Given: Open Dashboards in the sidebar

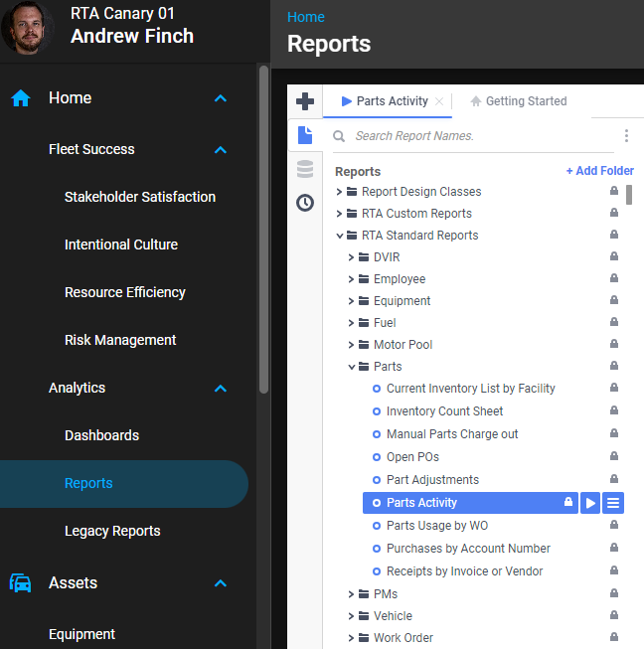Looking at the screenshot, I should [101, 435].
